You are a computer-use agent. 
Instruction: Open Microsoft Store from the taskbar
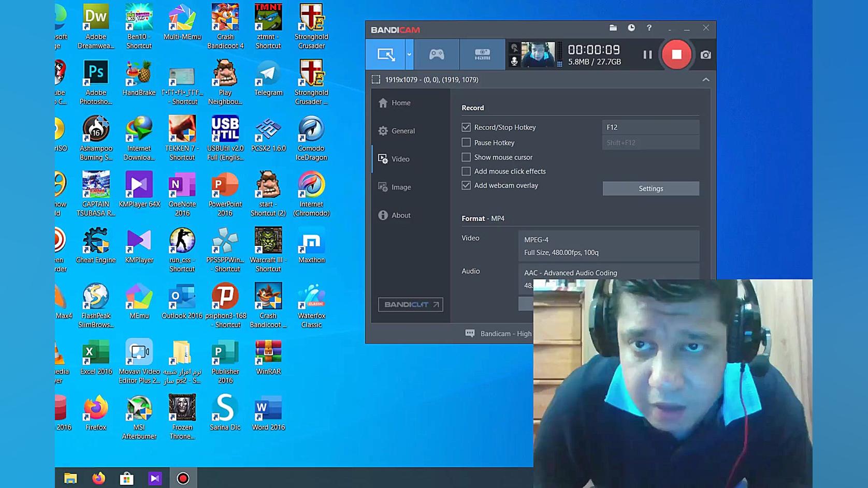point(127,478)
